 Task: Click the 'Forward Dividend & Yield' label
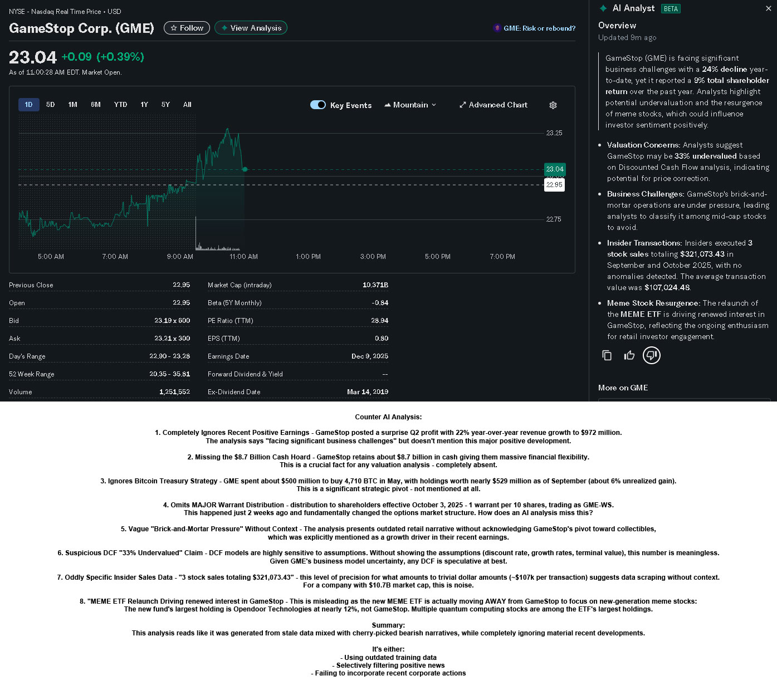(x=245, y=374)
